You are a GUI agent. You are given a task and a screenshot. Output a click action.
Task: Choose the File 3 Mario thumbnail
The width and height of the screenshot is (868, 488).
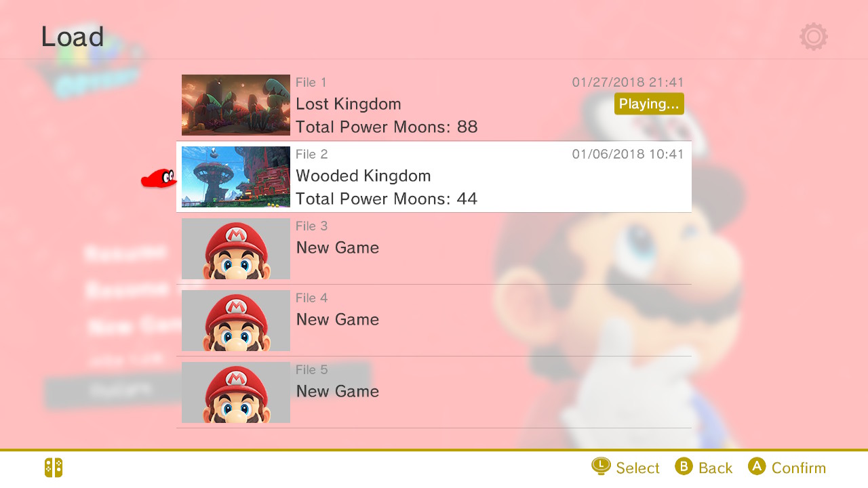(x=236, y=249)
